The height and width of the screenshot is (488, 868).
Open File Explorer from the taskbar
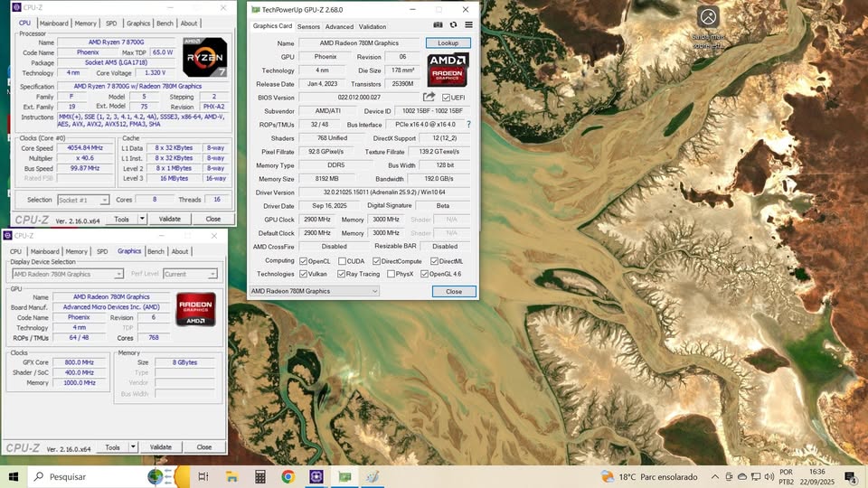(x=232, y=476)
